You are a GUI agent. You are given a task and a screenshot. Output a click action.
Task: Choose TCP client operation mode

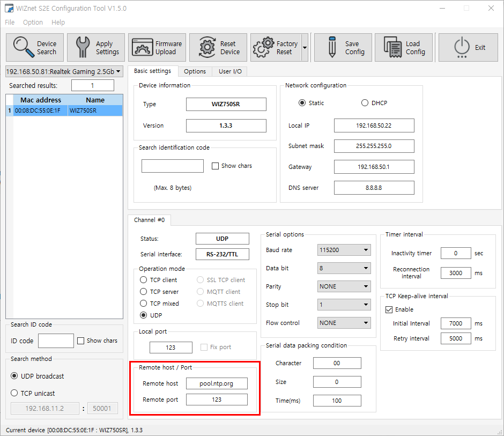(x=143, y=280)
